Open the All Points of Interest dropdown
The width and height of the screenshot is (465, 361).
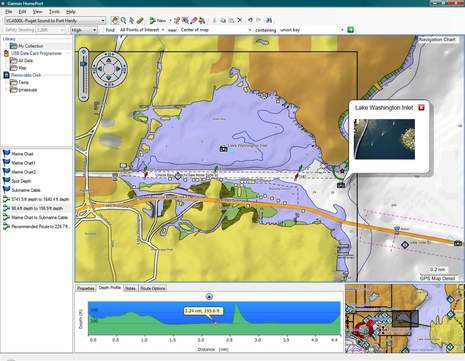click(142, 30)
